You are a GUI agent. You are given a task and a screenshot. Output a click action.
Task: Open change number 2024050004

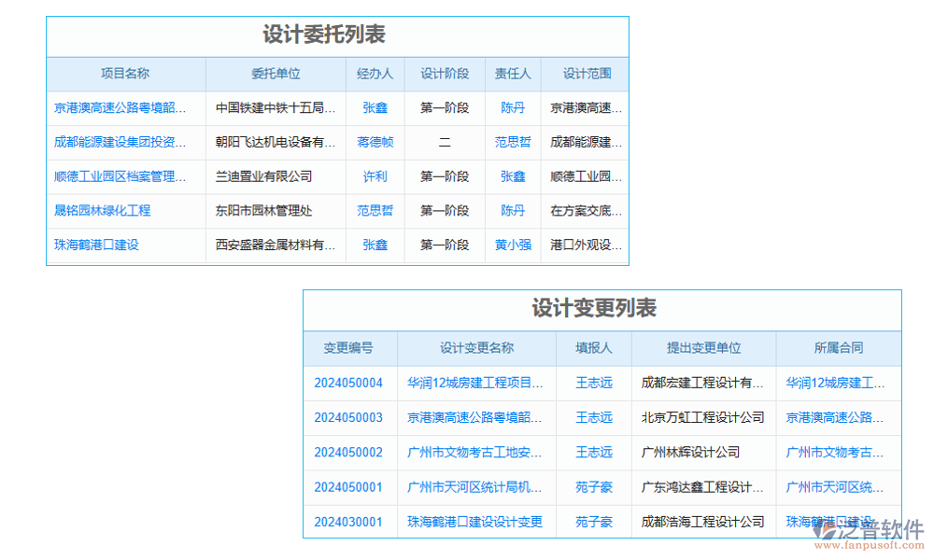(348, 384)
